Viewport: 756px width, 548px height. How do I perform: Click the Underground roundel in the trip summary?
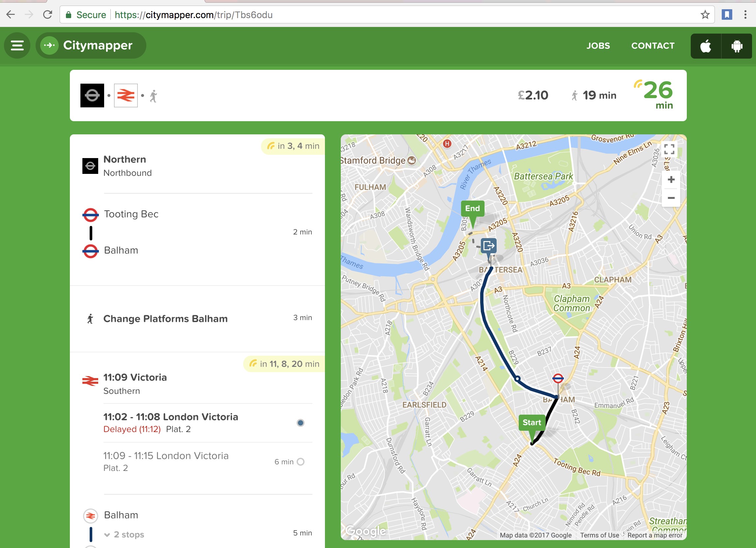pyautogui.click(x=92, y=95)
